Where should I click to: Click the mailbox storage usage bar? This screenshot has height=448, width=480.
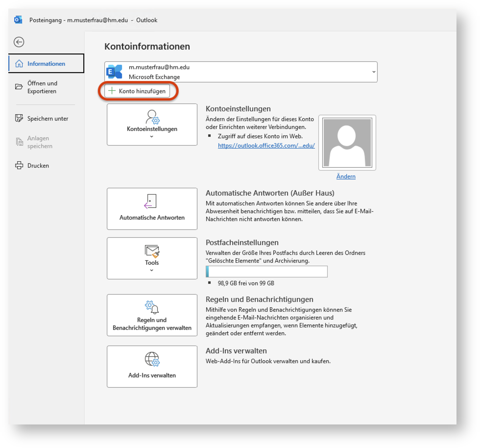click(x=266, y=272)
